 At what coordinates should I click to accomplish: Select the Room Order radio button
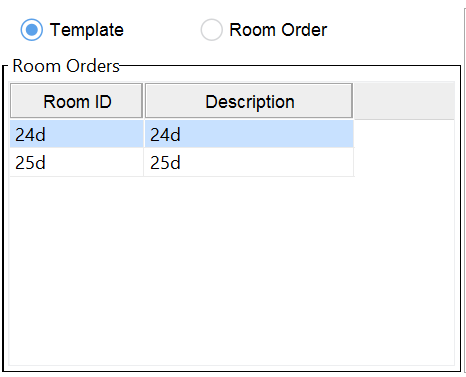tap(211, 30)
